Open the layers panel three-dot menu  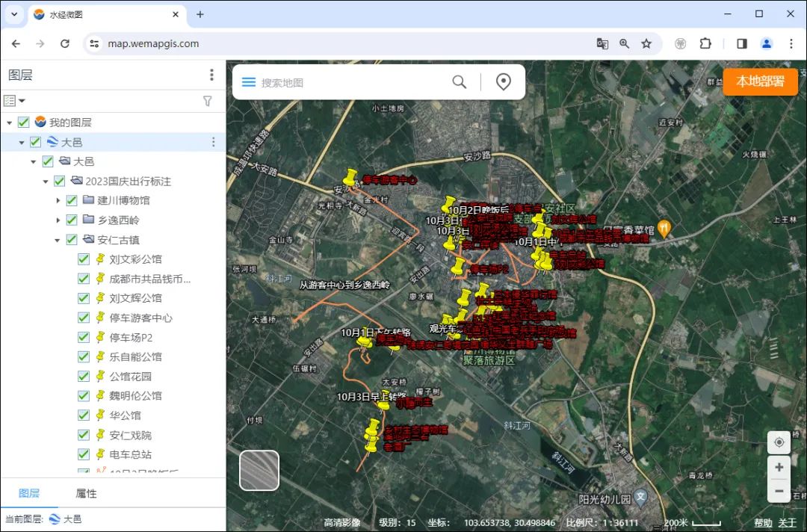click(x=212, y=75)
